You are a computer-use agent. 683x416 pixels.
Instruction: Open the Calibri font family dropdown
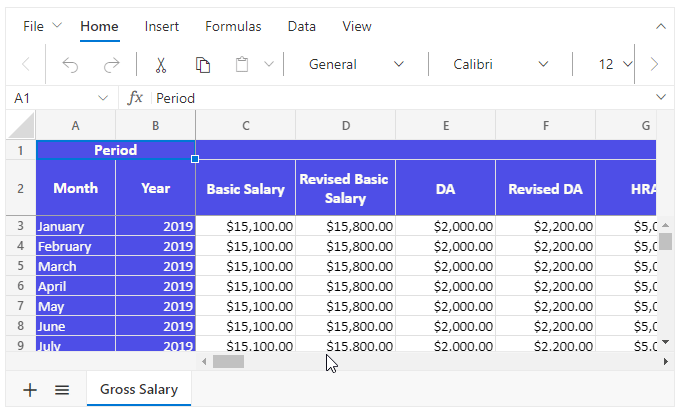[x=500, y=65]
